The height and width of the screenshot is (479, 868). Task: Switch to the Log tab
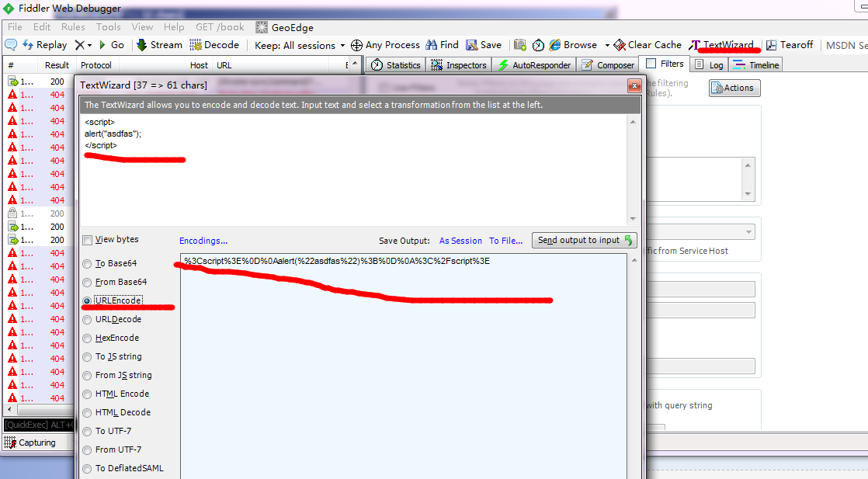709,64
